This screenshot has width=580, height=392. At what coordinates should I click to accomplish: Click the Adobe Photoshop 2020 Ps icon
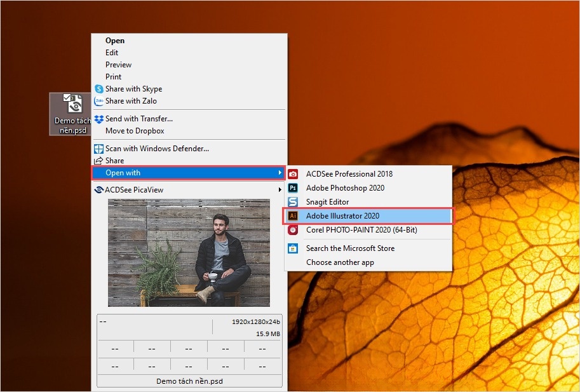click(x=293, y=188)
